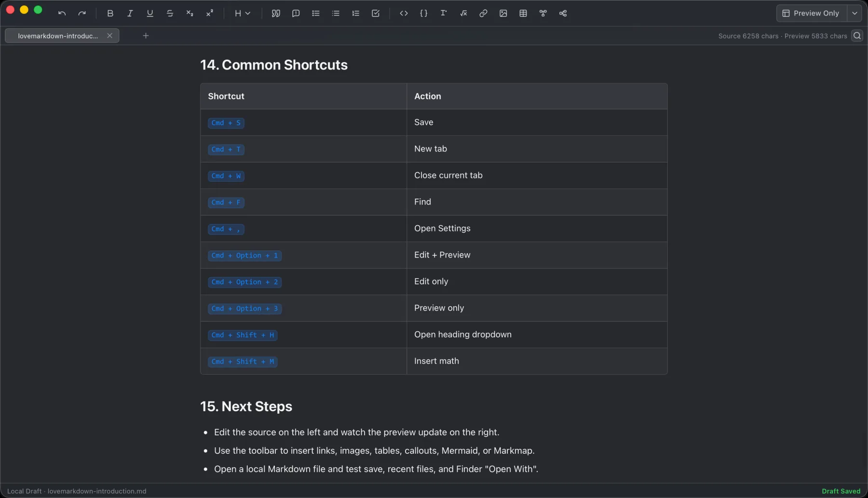
Task: Insert a blockquote with quote icon
Action: click(x=276, y=13)
